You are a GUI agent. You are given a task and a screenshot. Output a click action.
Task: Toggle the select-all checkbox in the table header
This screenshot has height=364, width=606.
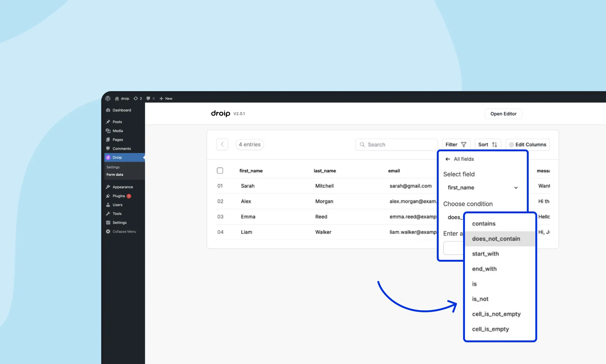220,171
